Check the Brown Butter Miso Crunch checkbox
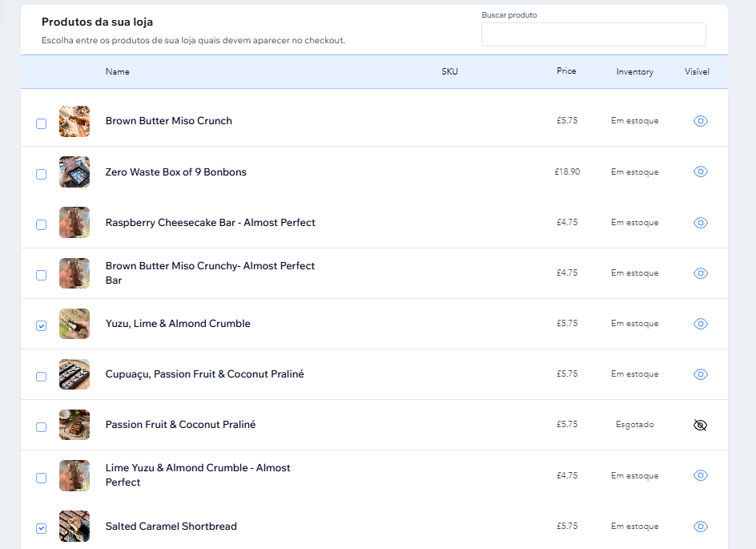This screenshot has height=549, width=756. [42, 124]
